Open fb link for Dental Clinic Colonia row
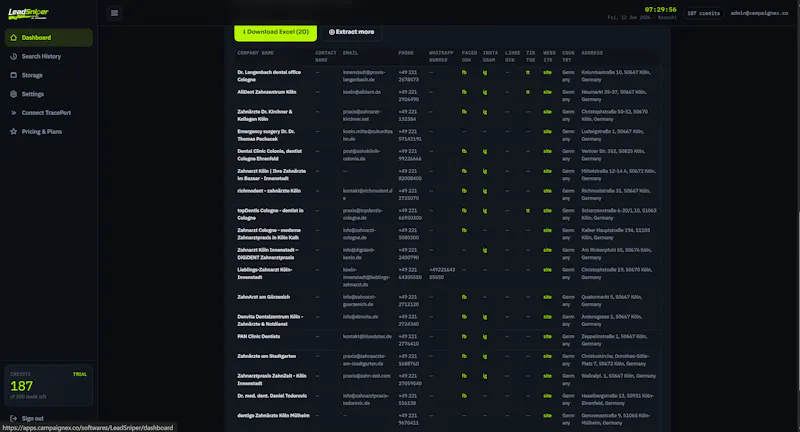Viewport: 800px width, 432px height. [x=464, y=151]
